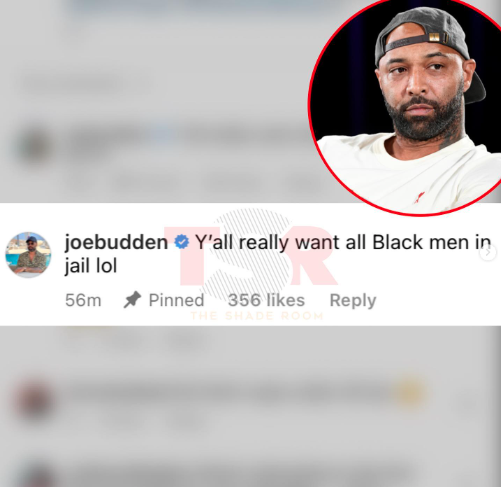Reply to joebudden's pinned comment
This screenshot has height=487, width=501.
353,300
